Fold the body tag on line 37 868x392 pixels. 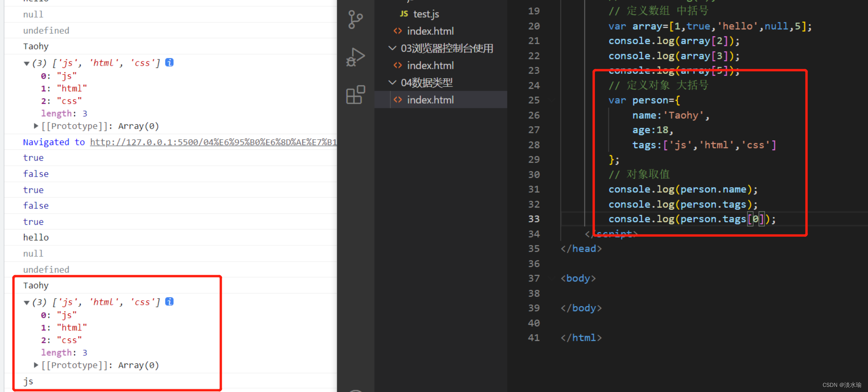pyautogui.click(x=552, y=279)
